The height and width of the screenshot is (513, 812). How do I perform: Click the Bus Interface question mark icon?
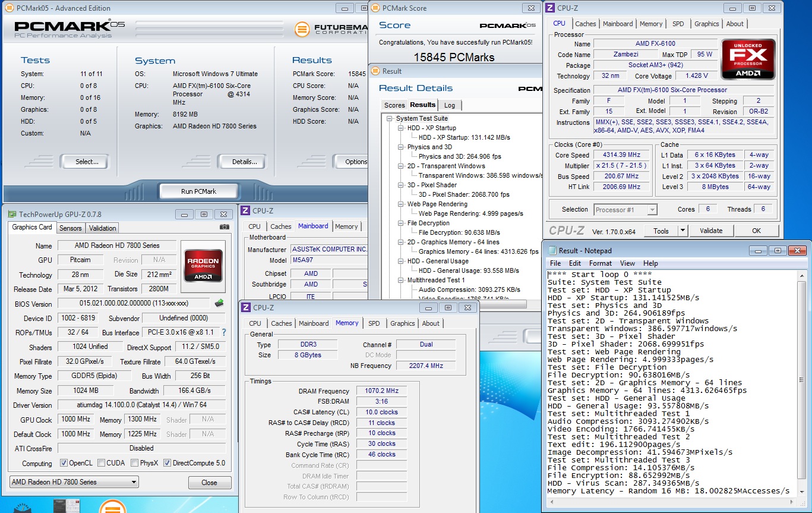224,333
